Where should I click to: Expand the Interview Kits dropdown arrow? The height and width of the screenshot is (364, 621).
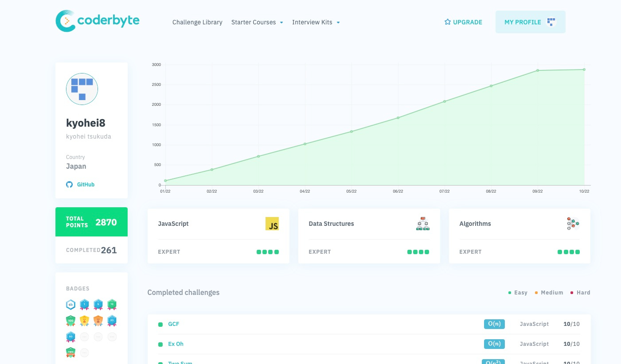338,23
